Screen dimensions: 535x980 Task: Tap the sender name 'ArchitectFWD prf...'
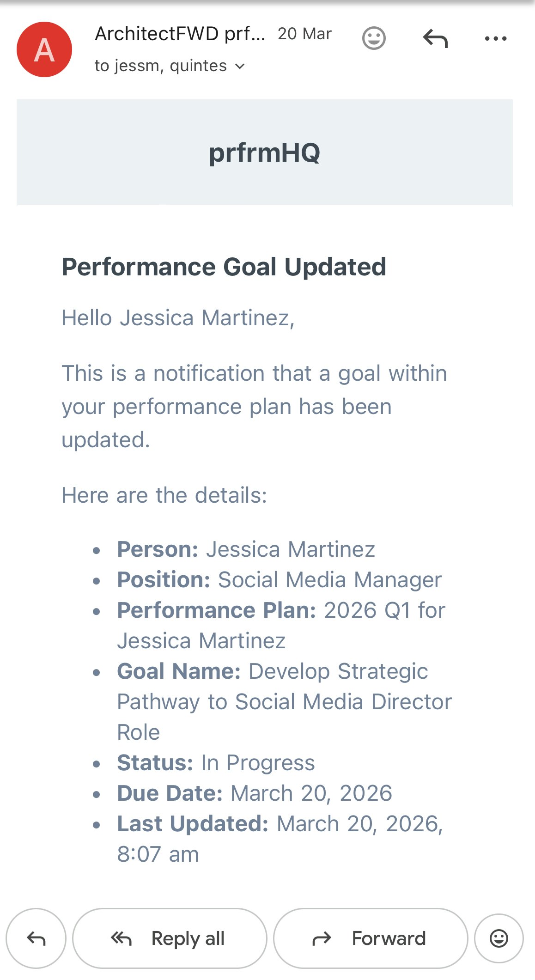tap(180, 34)
